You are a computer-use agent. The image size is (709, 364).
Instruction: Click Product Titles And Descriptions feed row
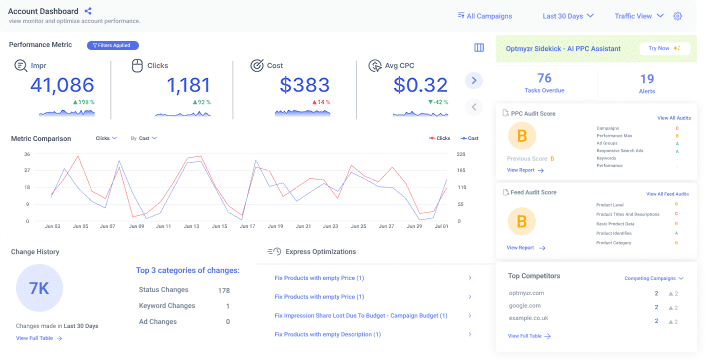pyautogui.click(x=637, y=214)
